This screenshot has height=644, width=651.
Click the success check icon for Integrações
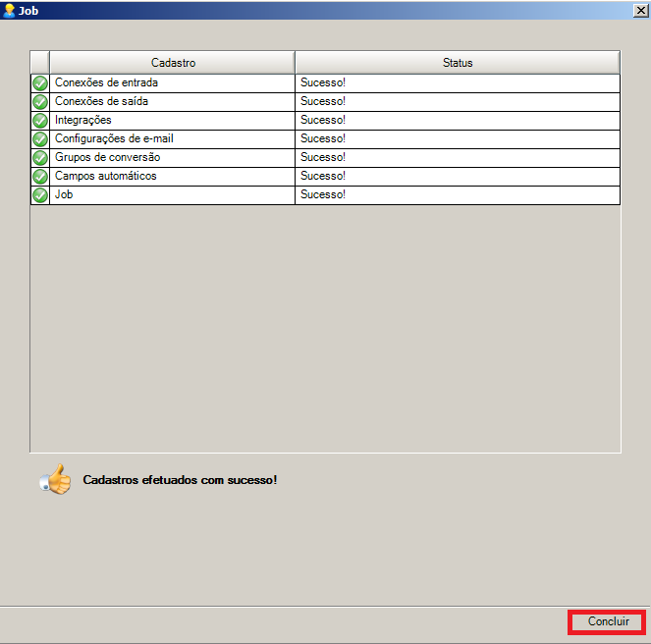(40, 121)
